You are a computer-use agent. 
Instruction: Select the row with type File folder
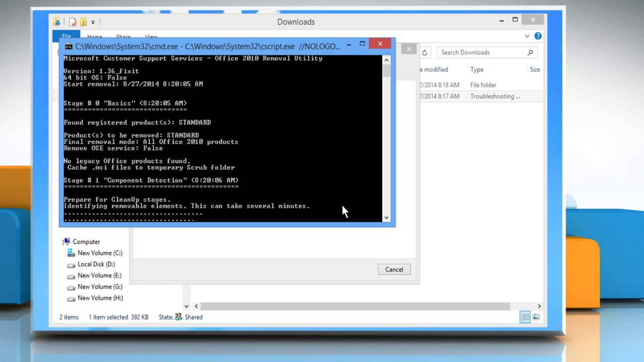pyautogui.click(x=481, y=85)
